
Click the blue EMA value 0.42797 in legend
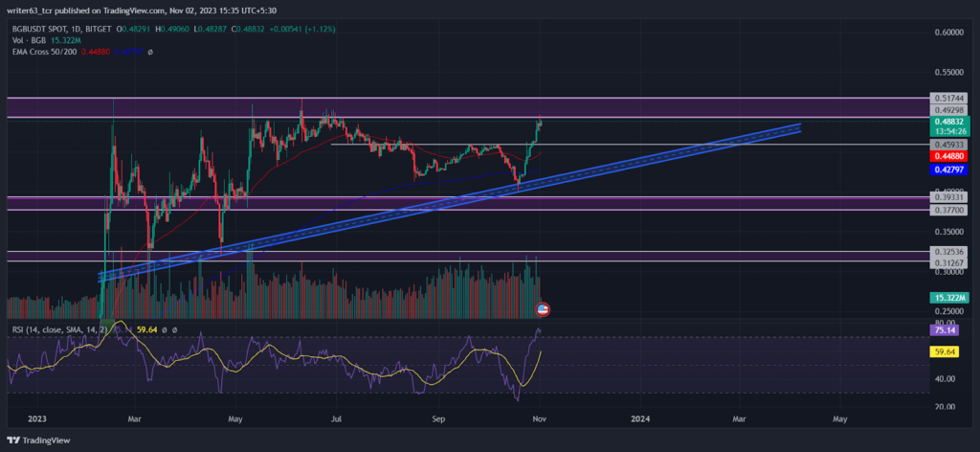128,52
